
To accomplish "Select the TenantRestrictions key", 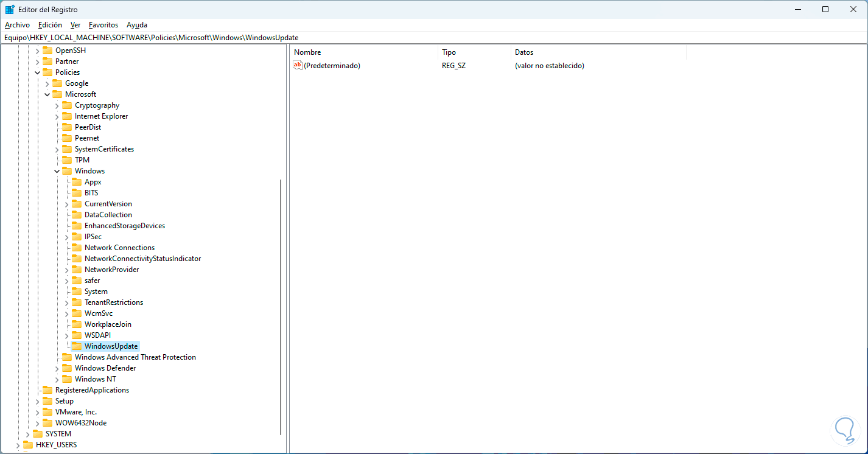I will [114, 302].
